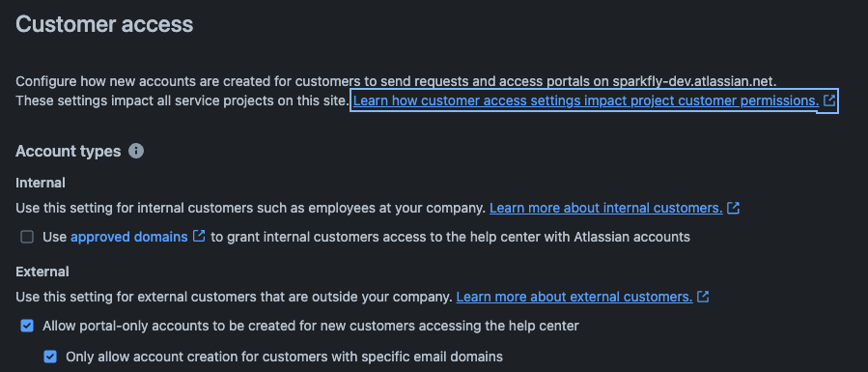Click the 'Only allow account creation' label text
The height and width of the screenshot is (372, 868).
284,357
